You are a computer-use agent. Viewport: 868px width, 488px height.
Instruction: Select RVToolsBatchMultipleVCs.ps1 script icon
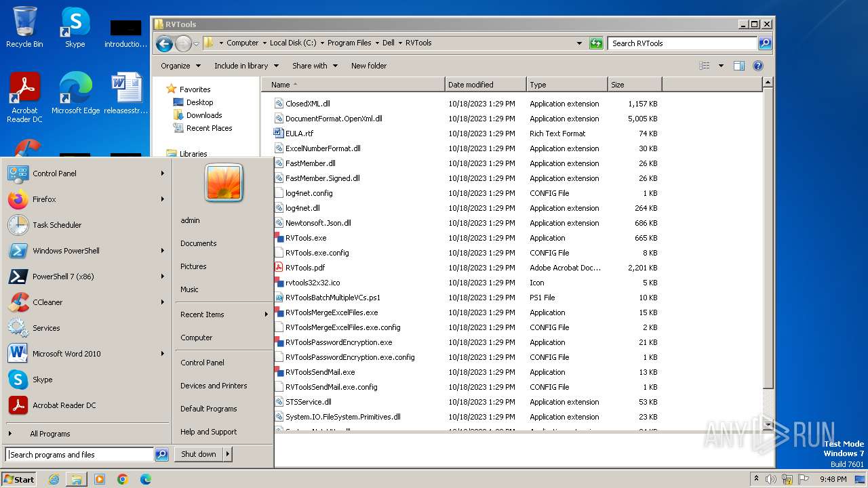pyautogui.click(x=279, y=298)
